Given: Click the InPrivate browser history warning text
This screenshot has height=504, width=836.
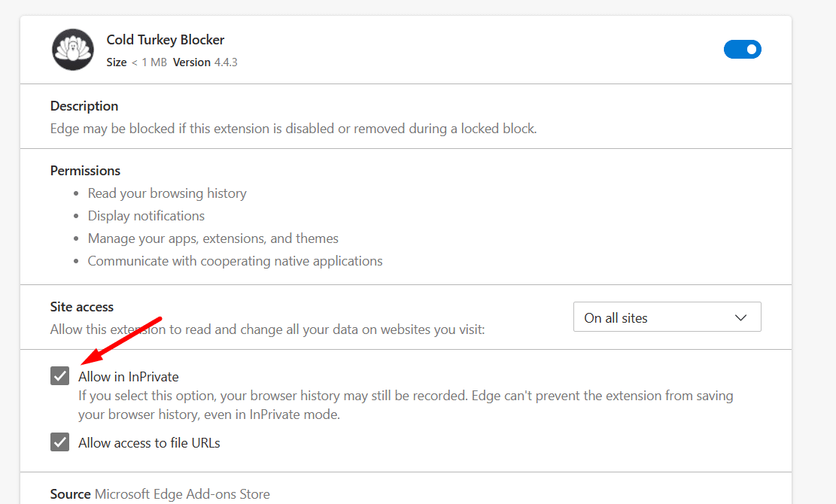Looking at the screenshot, I should [406, 405].
